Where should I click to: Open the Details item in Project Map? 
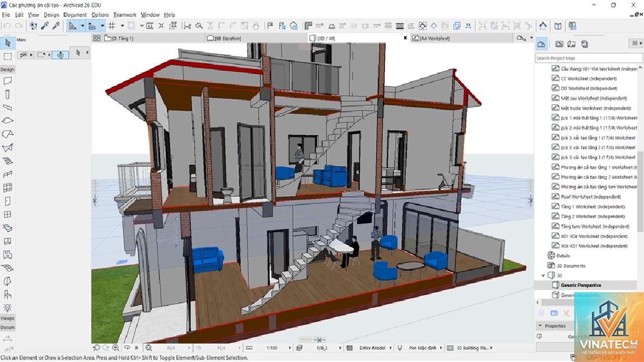pos(563,256)
